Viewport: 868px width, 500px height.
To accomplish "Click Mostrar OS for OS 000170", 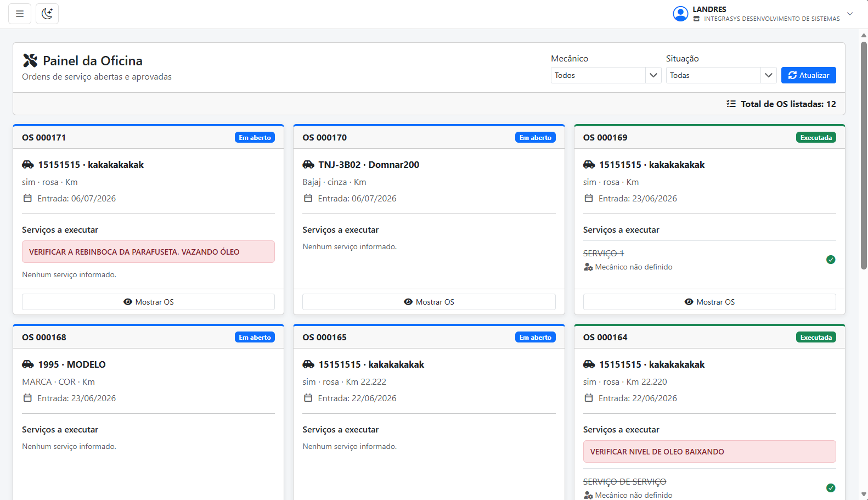I will point(429,302).
